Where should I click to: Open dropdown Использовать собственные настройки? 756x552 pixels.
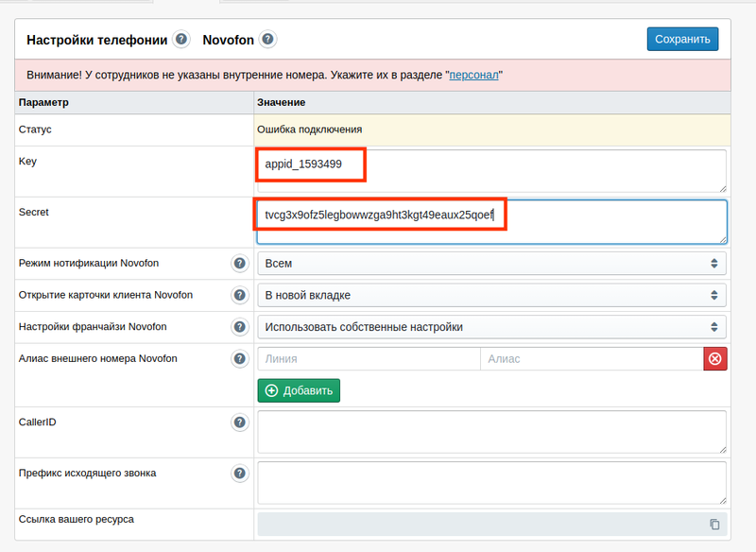click(x=491, y=327)
